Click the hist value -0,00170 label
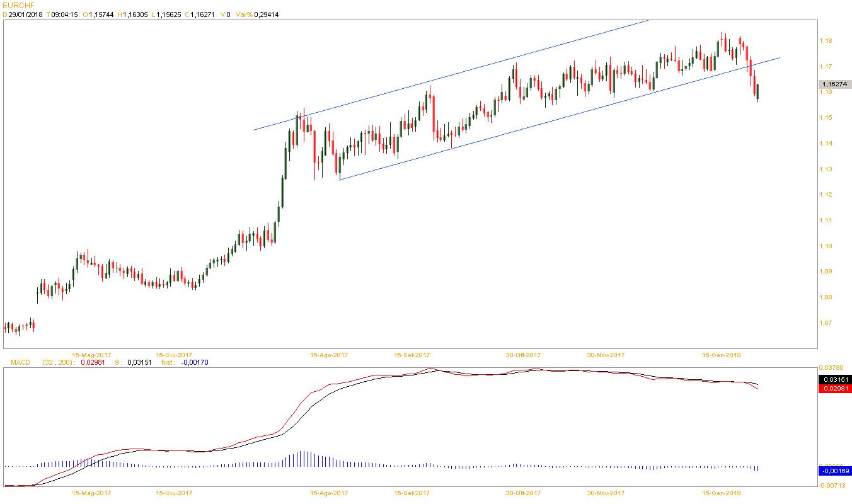Image resolution: width=852 pixels, height=504 pixels. click(193, 363)
